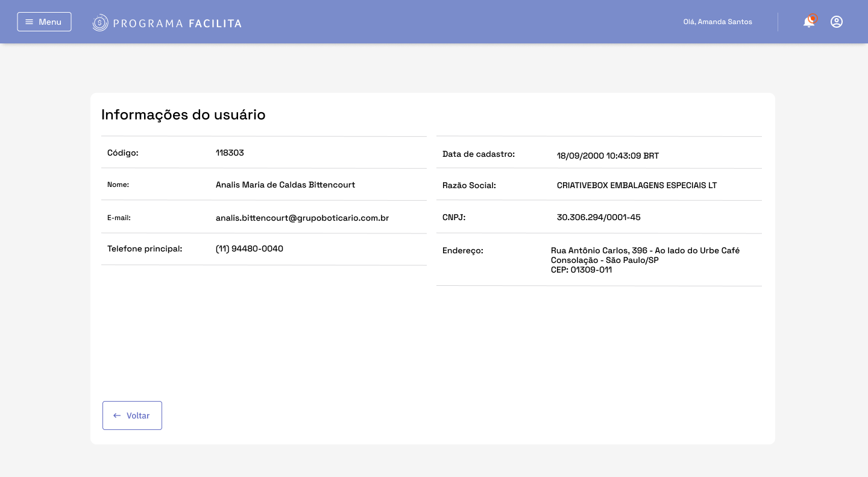Click the Telefone principal label
Image resolution: width=868 pixels, height=477 pixels.
pyautogui.click(x=145, y=248)
